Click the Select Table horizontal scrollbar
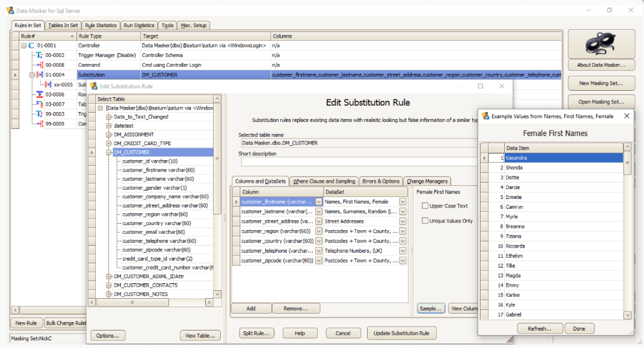Viewport: 644px width, 348px height. coord(150,303)
